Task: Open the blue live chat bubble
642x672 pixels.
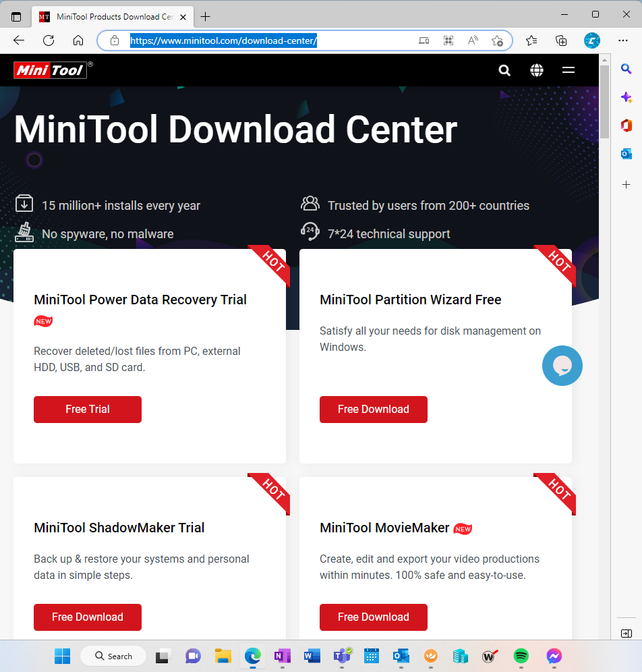Action: tap(562, 366)
